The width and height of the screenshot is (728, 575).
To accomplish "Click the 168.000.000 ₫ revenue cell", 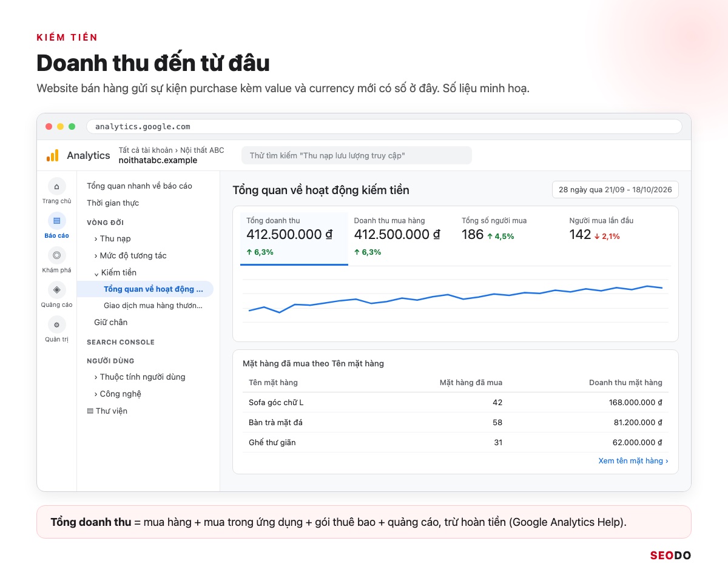I will [x=636, y=402].
